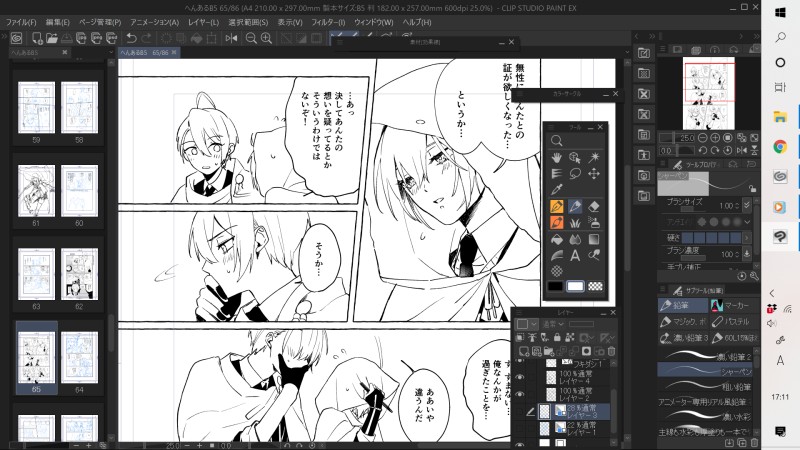
Task: Toggle visibility of レイヤー 4
Action: (520, 377)
